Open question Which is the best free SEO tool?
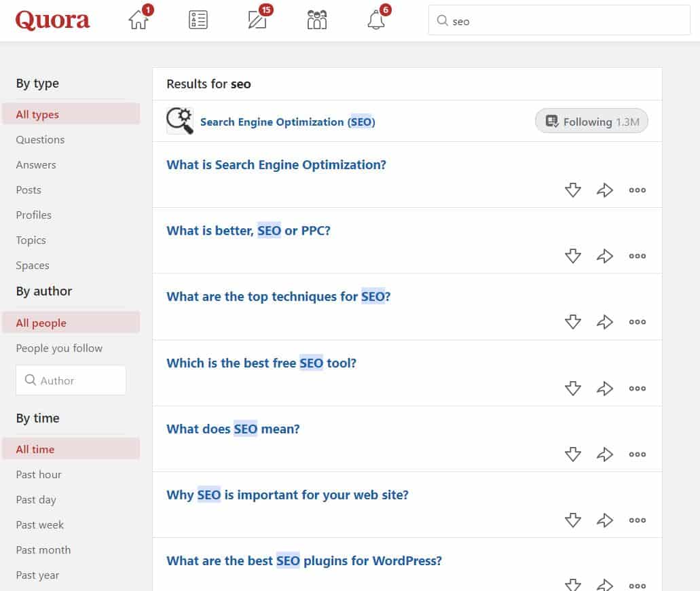 tap(261, 363)
